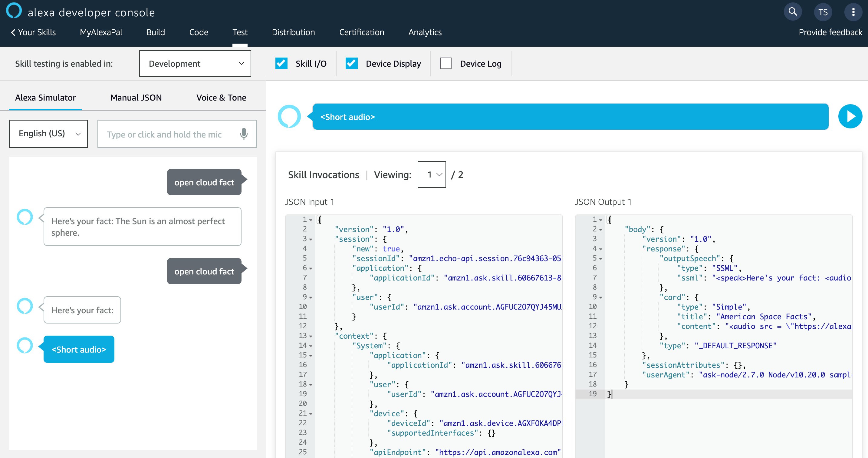The height and width of the screenshot is (458, 868).
Task: Open the three-dot more options menu
Action: coord(853,12)
